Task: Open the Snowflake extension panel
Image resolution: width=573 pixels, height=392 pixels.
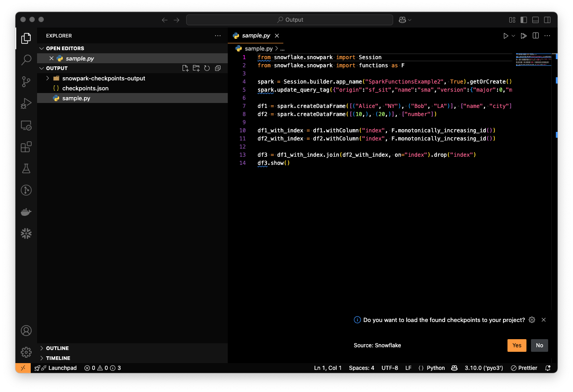Action: click(x=26, y=233)
